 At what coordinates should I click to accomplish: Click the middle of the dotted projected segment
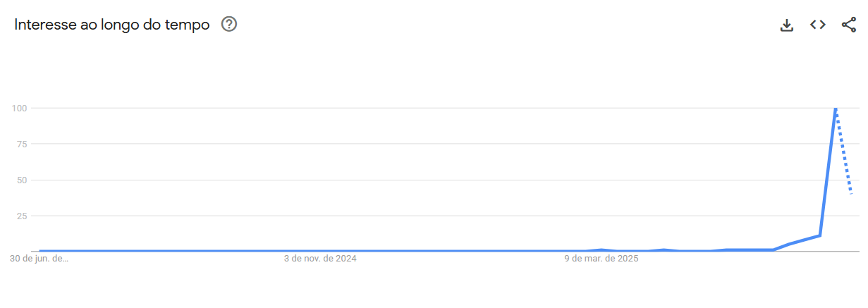[x=843, y=150]
